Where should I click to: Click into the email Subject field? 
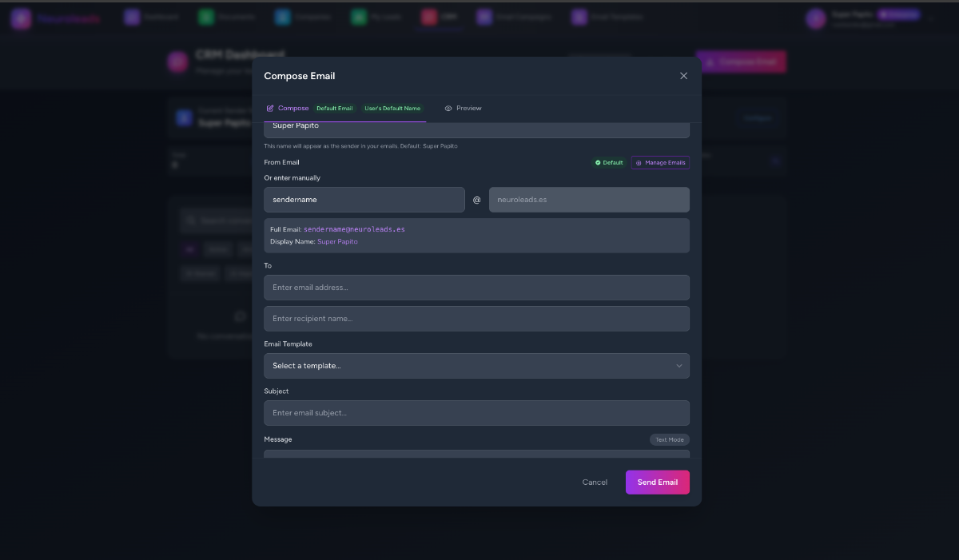coord(476,413)
